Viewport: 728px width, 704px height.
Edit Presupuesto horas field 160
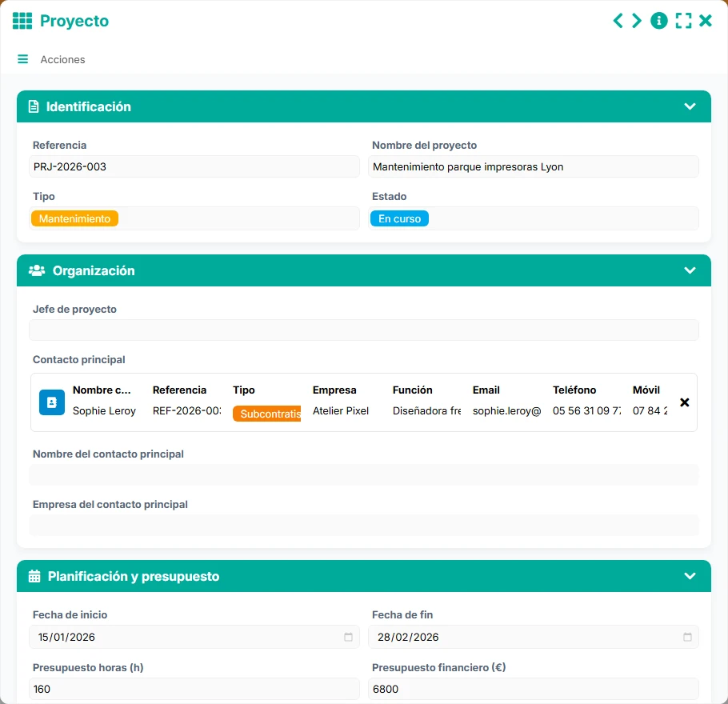pos(194,689)
